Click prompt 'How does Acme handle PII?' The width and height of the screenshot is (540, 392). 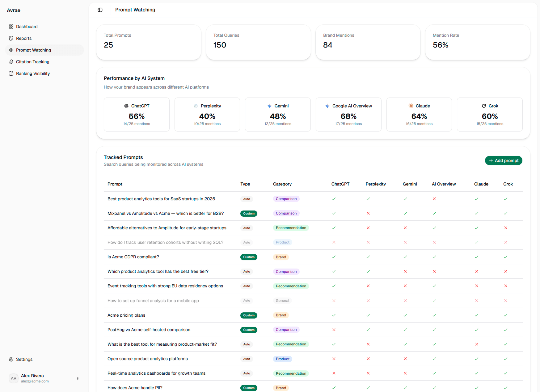tap(135, 388)
